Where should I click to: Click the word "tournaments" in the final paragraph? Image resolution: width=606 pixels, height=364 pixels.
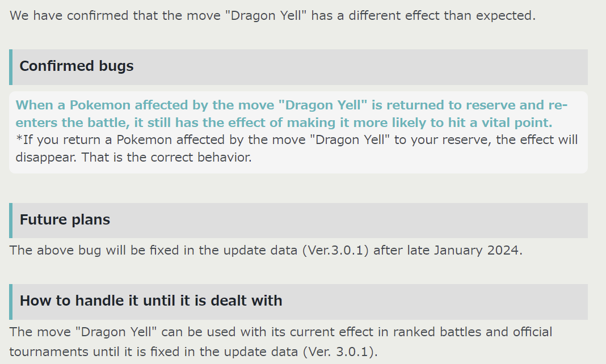click(49, 352)
